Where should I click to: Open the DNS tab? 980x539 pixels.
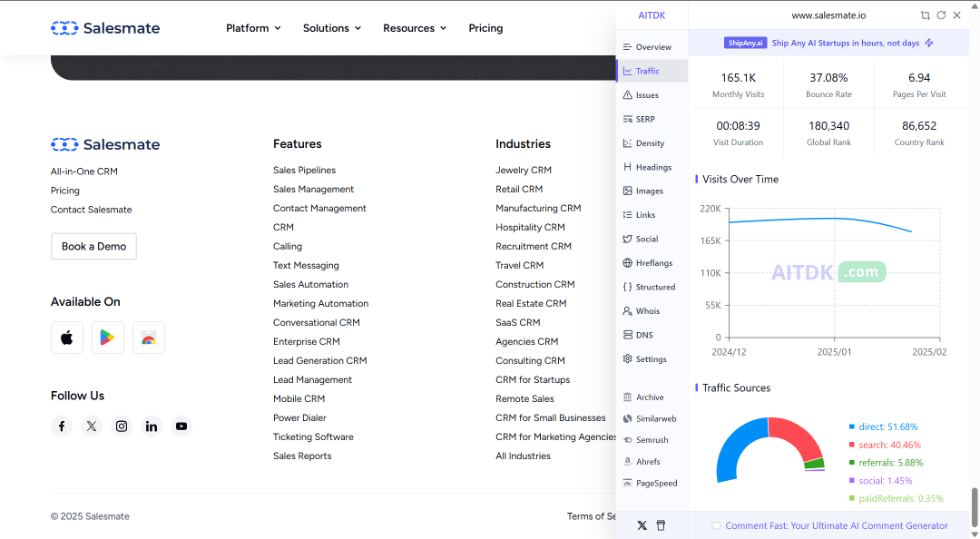652,335
